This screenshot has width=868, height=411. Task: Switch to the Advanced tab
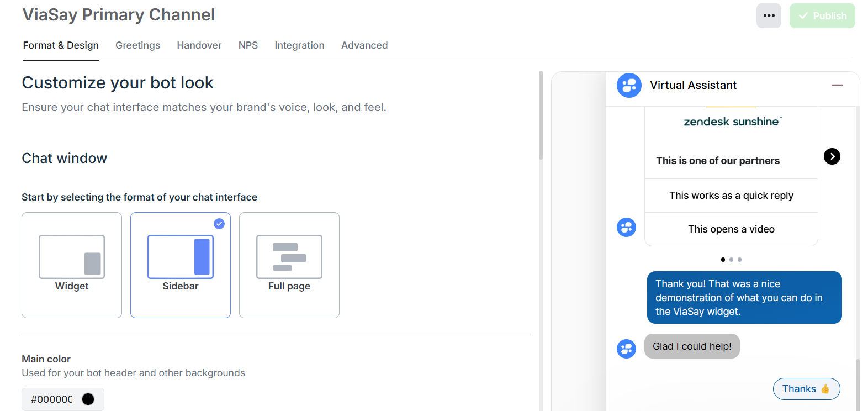pyautogui.click(x=364, y=45)
